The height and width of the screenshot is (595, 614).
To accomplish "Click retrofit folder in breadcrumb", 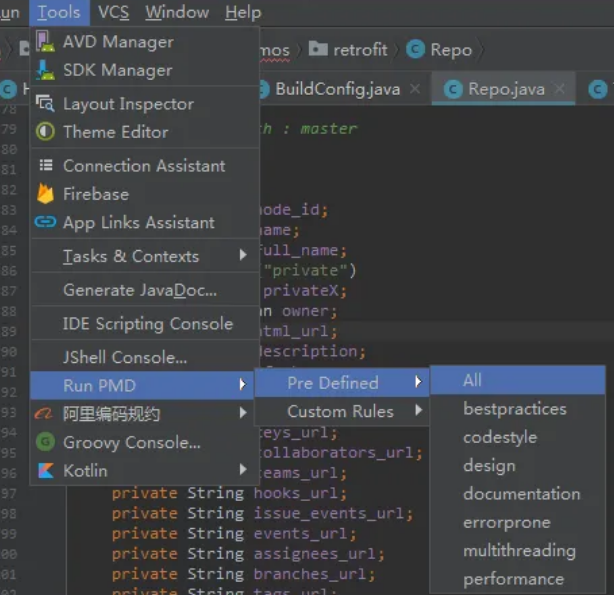I will click(360, 50).
